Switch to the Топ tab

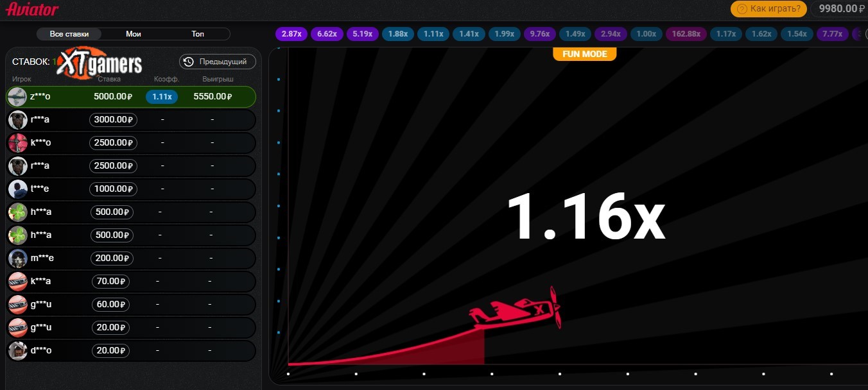point(198,34)
